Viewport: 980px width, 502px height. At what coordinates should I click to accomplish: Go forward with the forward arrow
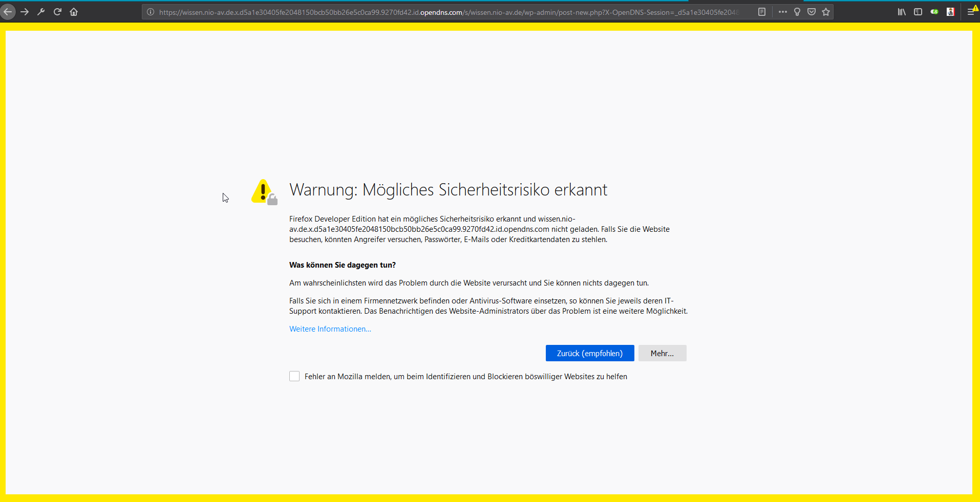coord(25,12)
